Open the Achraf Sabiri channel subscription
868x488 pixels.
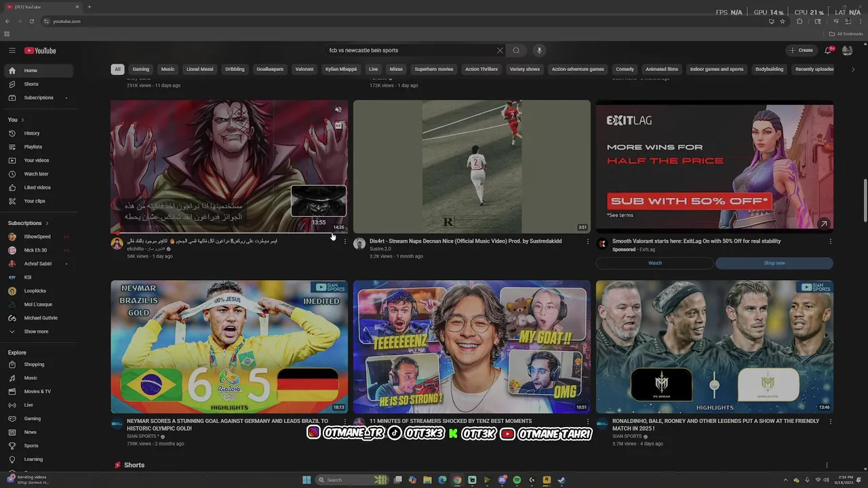coord(39,264)
